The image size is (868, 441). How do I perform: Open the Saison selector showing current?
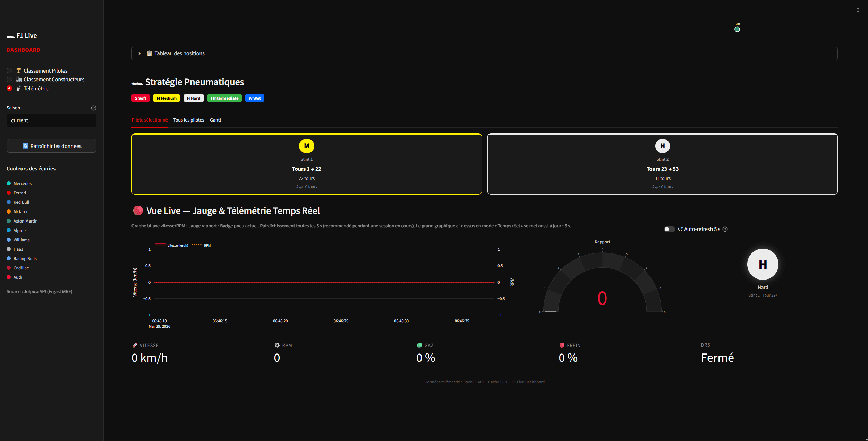click(51, 120)
